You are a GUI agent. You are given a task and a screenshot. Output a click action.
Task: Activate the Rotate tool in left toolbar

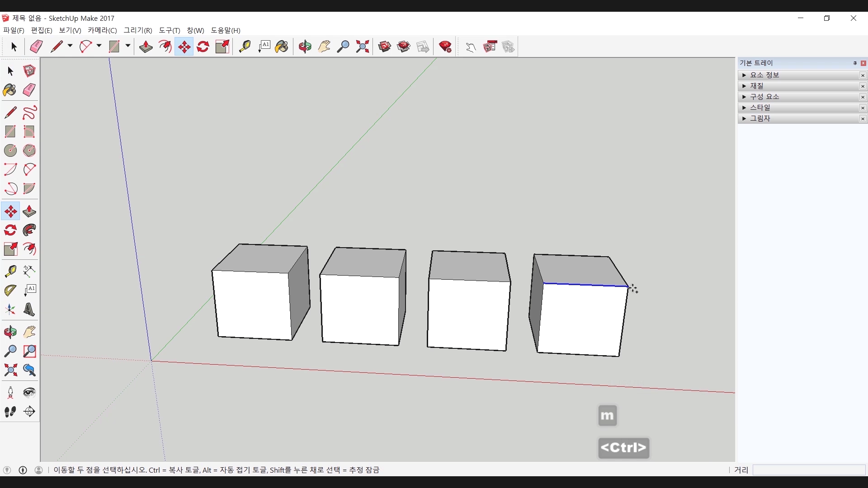tap(10, 230)
